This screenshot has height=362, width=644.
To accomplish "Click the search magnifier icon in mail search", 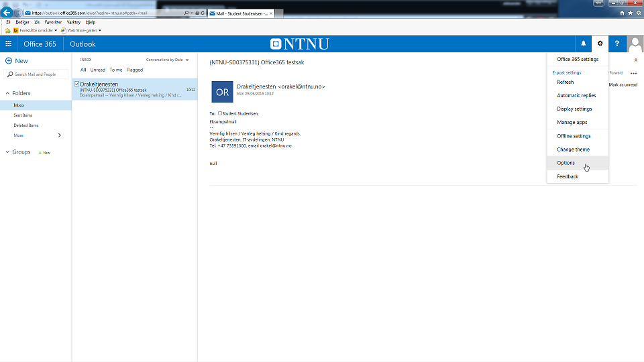I will (10, 74).
